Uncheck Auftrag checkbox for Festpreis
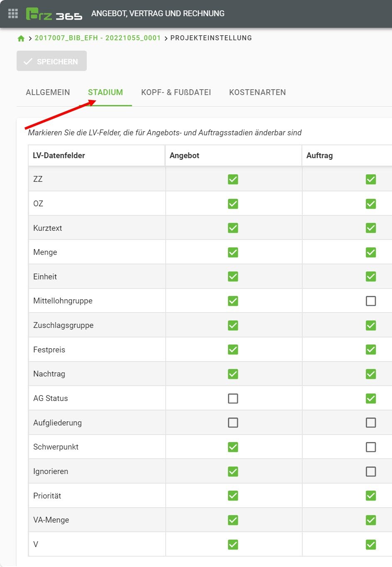Screen dimensions: 392x567 (x=371, y=349)
